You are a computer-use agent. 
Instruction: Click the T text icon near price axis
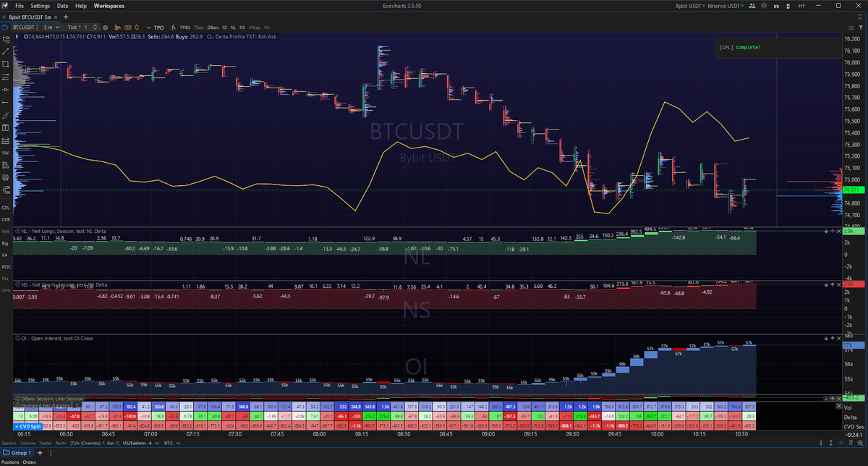(860, 27)
